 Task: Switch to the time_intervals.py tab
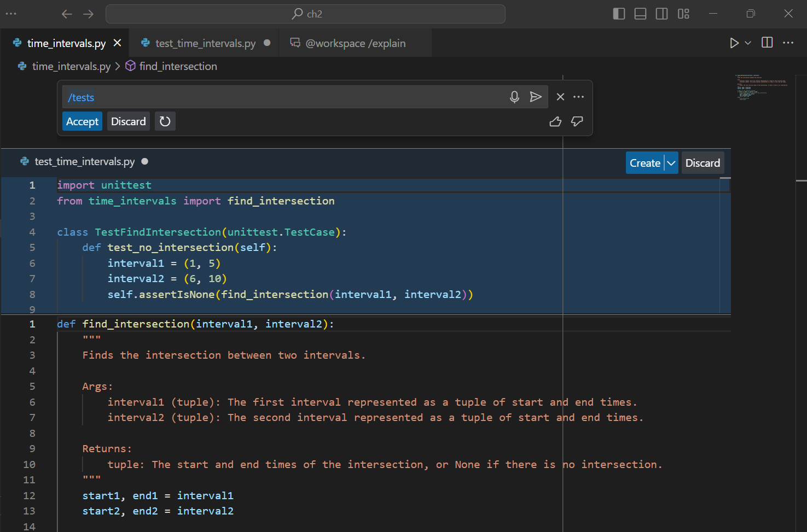click(x=66, y=43)
